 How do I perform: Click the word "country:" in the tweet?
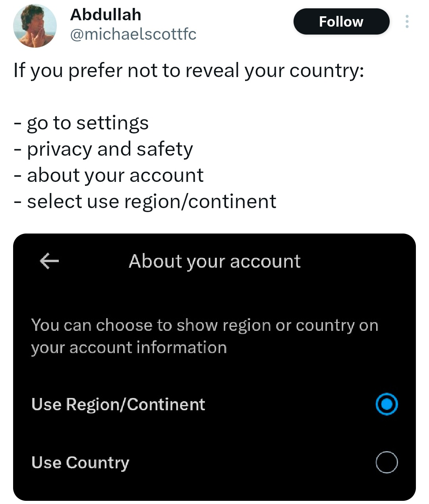pyautogui.click(x=327, y=71)
